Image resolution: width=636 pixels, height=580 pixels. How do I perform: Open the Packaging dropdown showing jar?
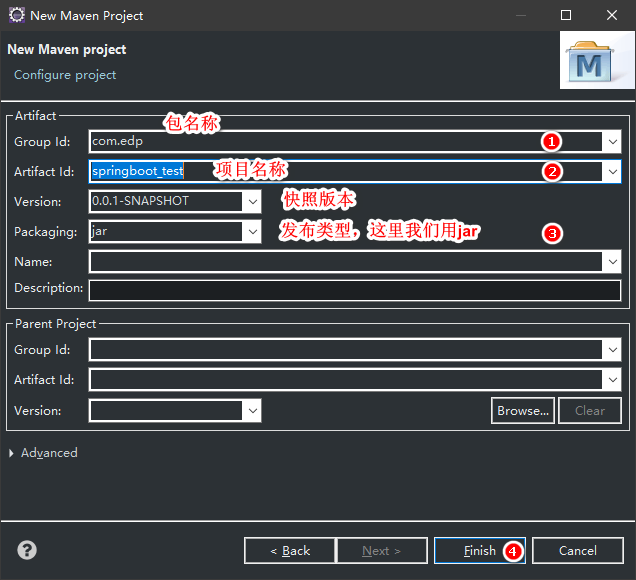[x=252, y=232]
